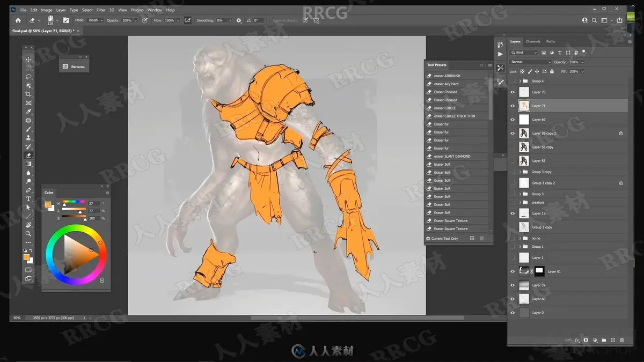The height and width of the screenshot is (362, 644).
Task: Open the Window menu
Action: pos(155,10)
